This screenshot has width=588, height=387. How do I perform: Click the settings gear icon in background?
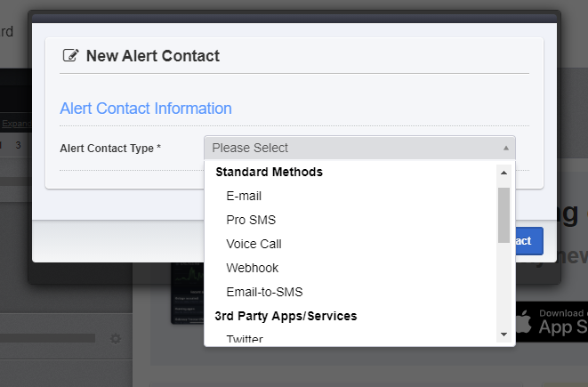115,339
